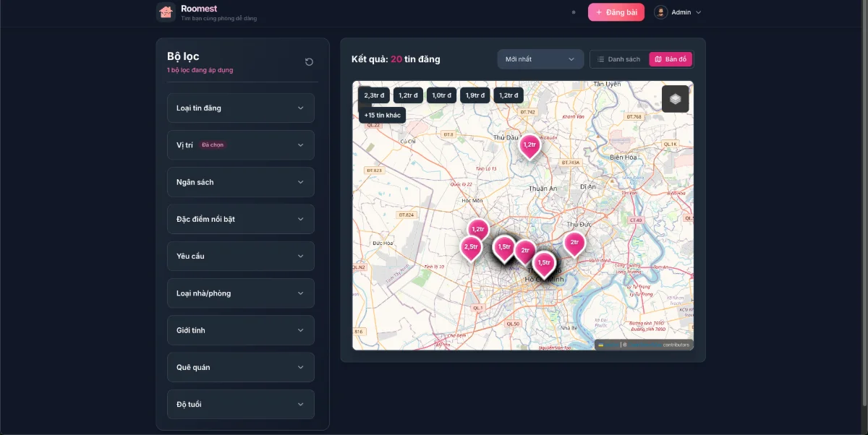The image size is (868, 435).
Task: Reset filters with the circular arrow icon
Action: (309, 62)
